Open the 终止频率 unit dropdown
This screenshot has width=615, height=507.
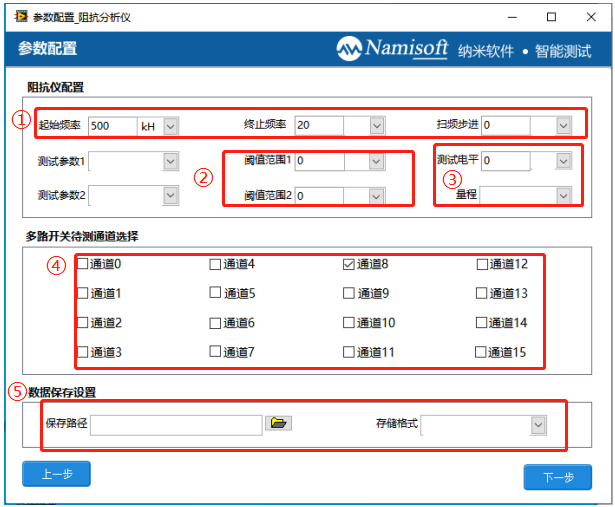point(377,126)
